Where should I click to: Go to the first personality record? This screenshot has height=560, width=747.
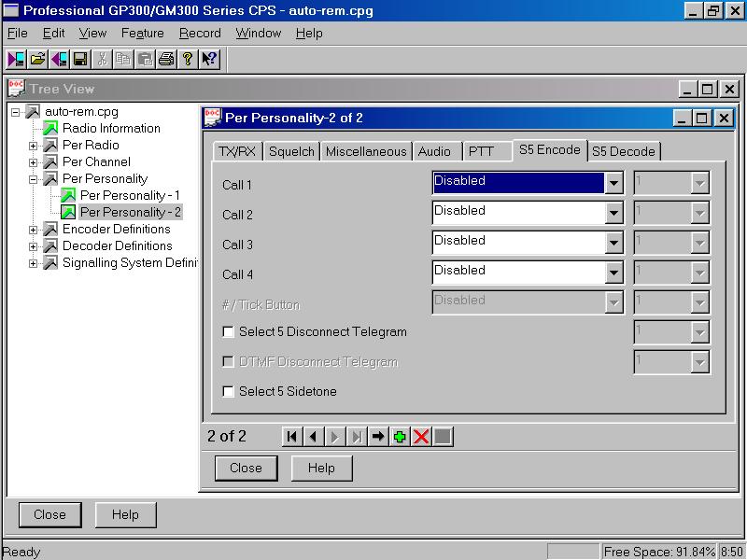292,436
